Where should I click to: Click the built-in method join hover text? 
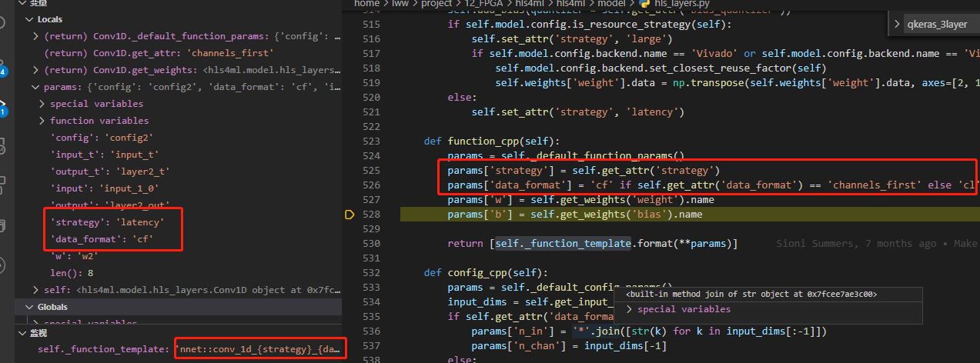coord(751,294)
